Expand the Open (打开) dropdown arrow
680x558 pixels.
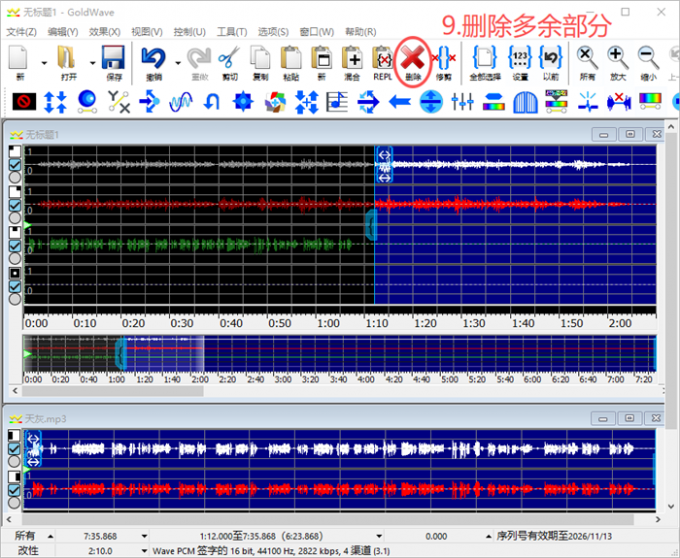click(x=92, y=63)
